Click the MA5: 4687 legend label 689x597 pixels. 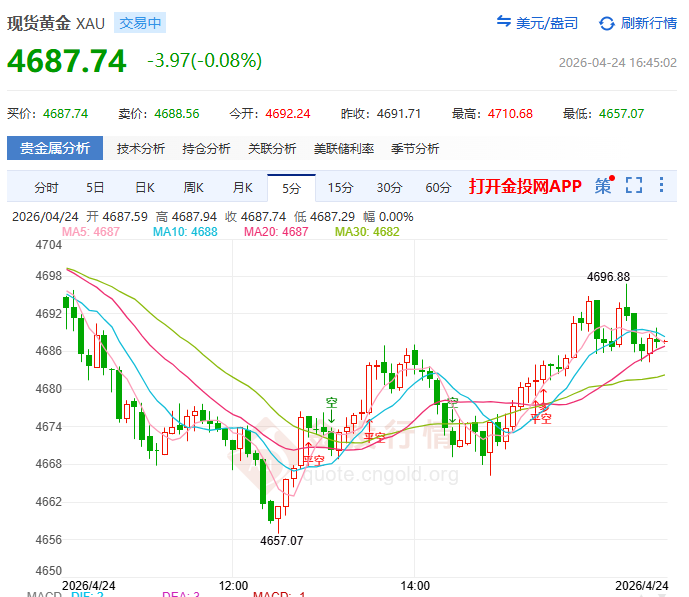pyautogui.click(x=91, y=232)
